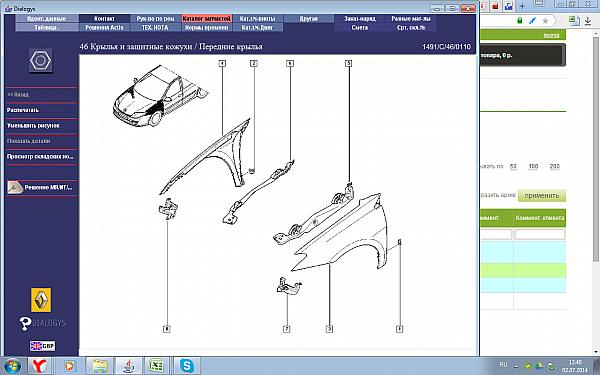Open Skype from the taskbar

pos(187,366)
